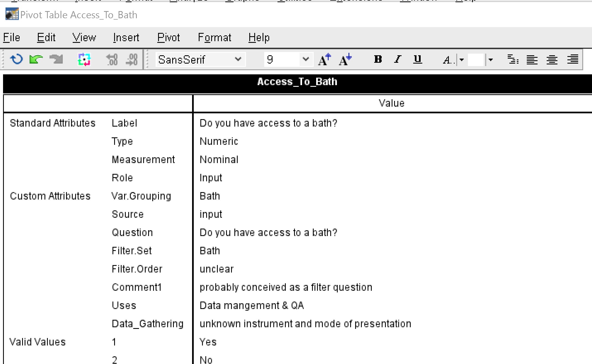Image resolution: width=592 pixels, height=364 pixels.
Task: Open the Format menu
Action: [214, 38]
